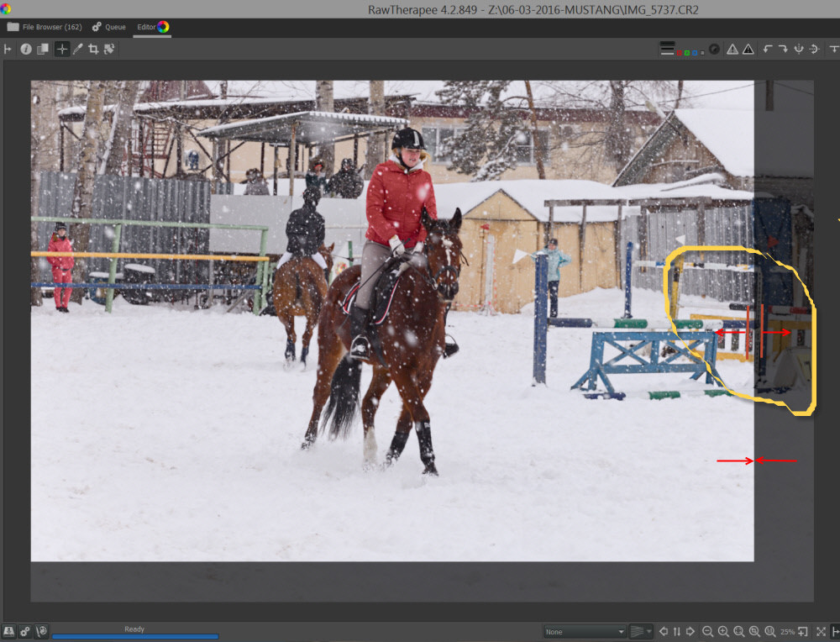Edit current image in external editor
840x642 pixels.
(41, 631)
